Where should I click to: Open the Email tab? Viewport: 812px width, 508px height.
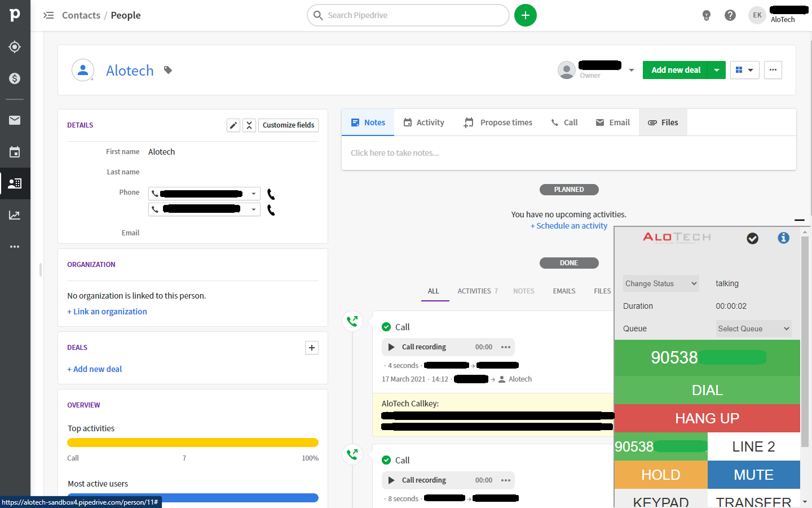coord(613,122)
